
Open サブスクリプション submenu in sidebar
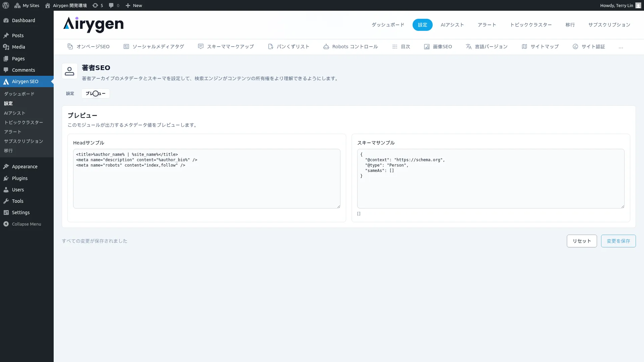(x=23, y=141)
